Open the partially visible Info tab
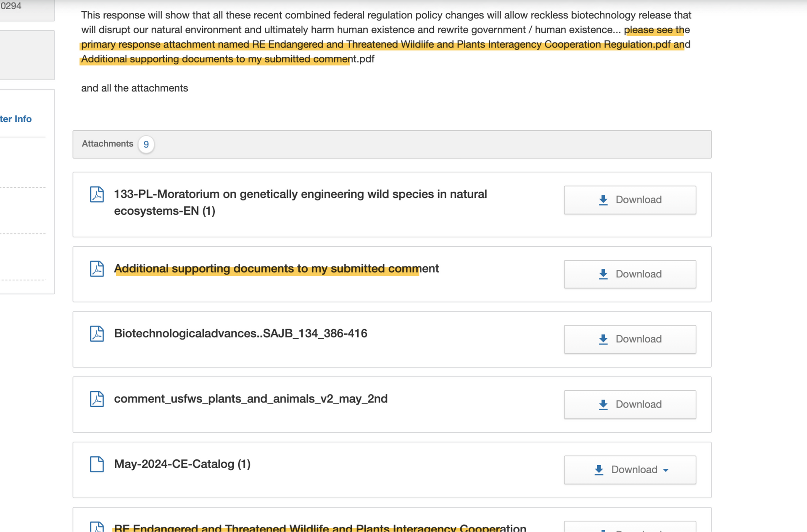 (16, 119)
